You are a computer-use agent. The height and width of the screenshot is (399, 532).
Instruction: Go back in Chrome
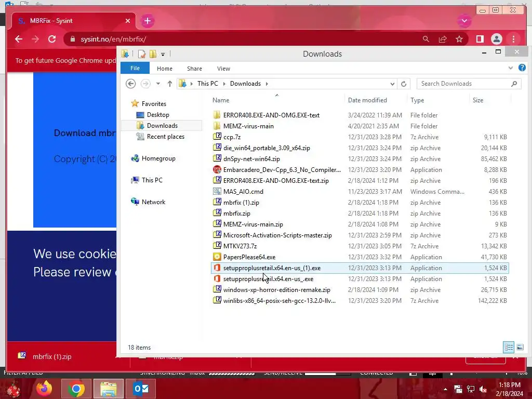19,39
